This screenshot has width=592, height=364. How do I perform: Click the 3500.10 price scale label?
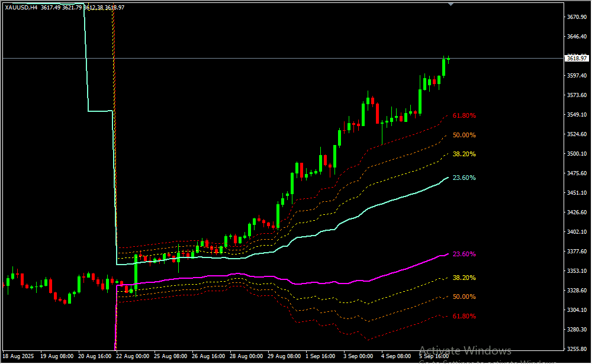[576, 154]
